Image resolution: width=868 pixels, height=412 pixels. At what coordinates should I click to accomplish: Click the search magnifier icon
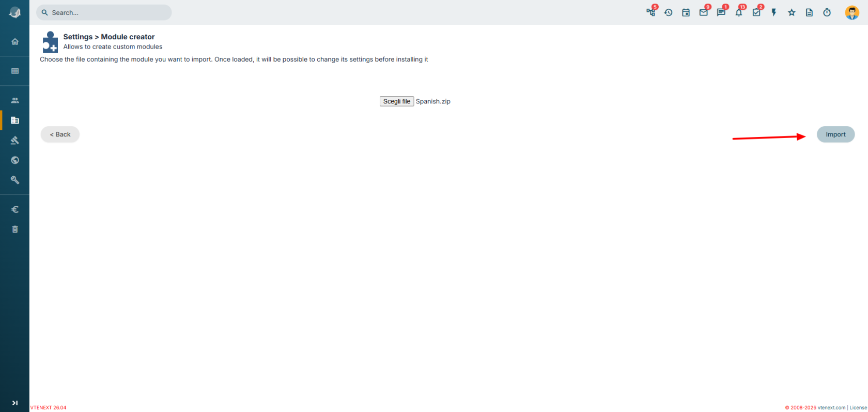click(45, 12)
